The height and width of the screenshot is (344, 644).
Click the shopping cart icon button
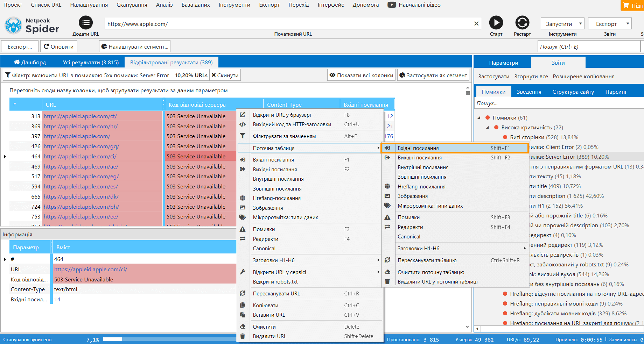(626, 5)
